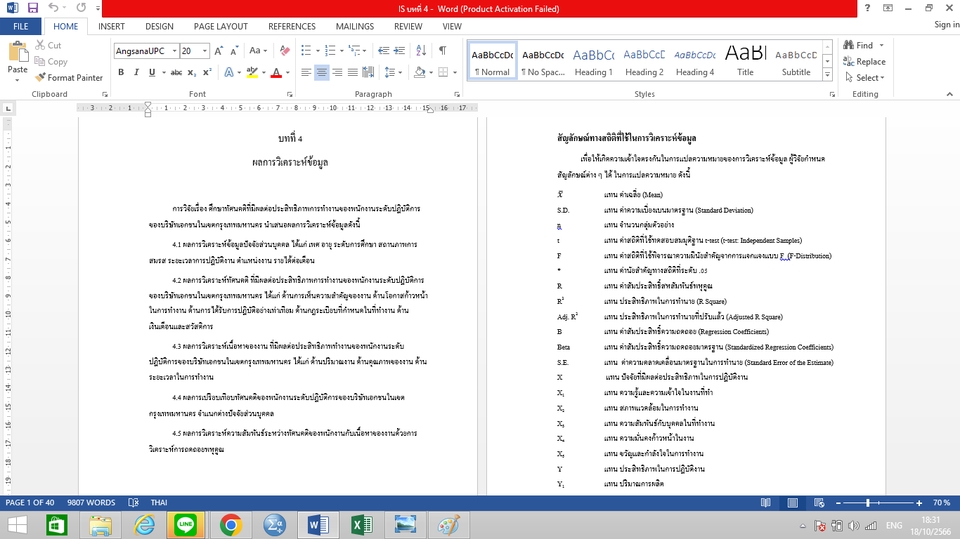Switch to the REFERENCES tab
The height and width of the screenshot is (539, 960).
coord(291,26)
